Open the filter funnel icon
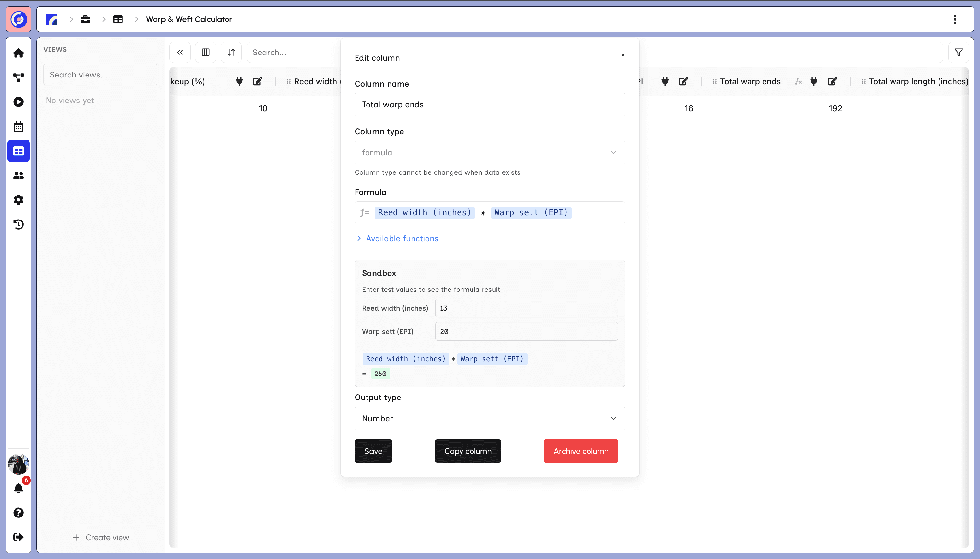980x559 pixels. pyautogui.click(x=959, y=52)
